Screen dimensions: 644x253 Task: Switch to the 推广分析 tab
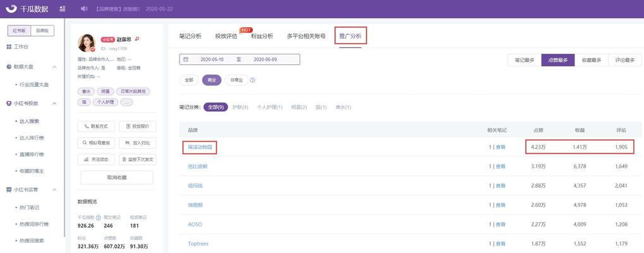click(x=350, y=36)
